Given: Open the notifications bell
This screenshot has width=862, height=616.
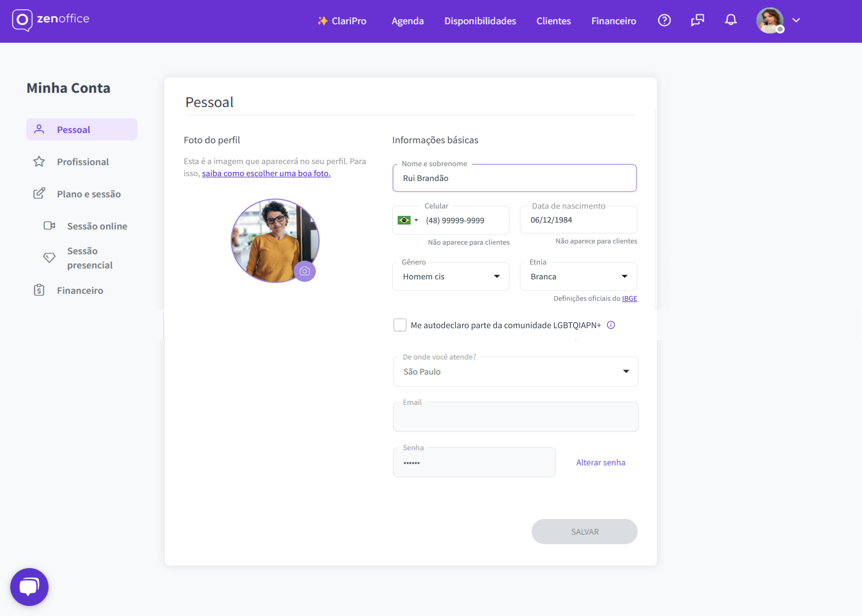Looking at the screenshot, I should point(731,20).
